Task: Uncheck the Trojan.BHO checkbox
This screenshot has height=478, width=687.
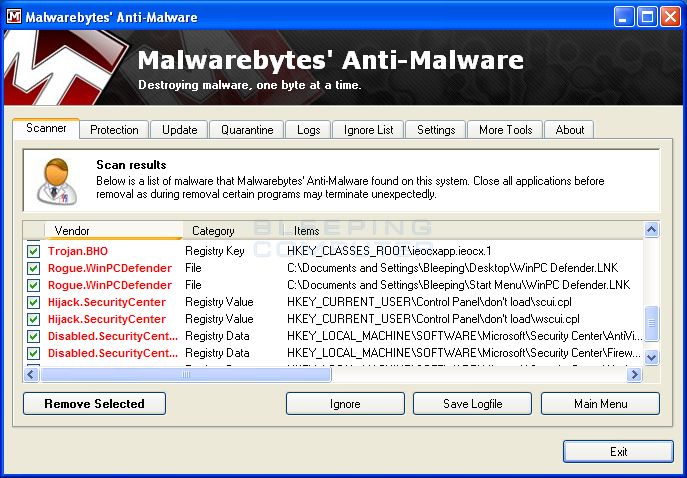Action: pyautogui.click(x=33, y=251)
